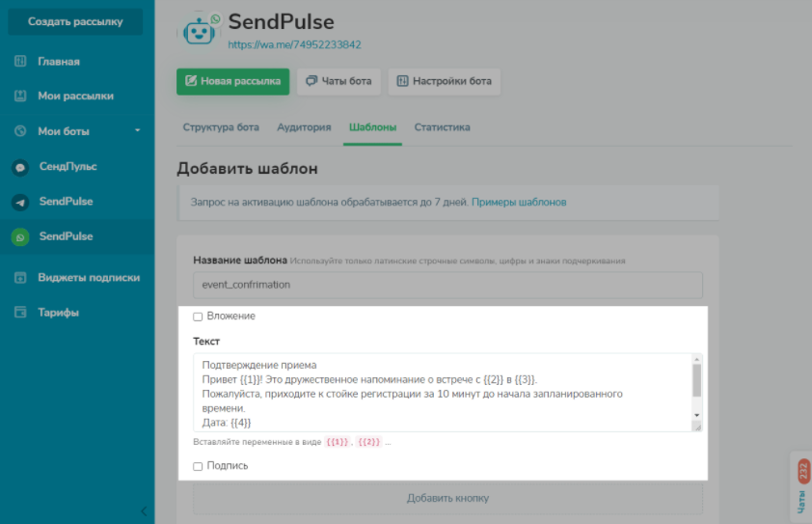This screenshot has width=812, height=524.
Task: Open the СендПульс messenger bot icon
Action: [19, 167]
